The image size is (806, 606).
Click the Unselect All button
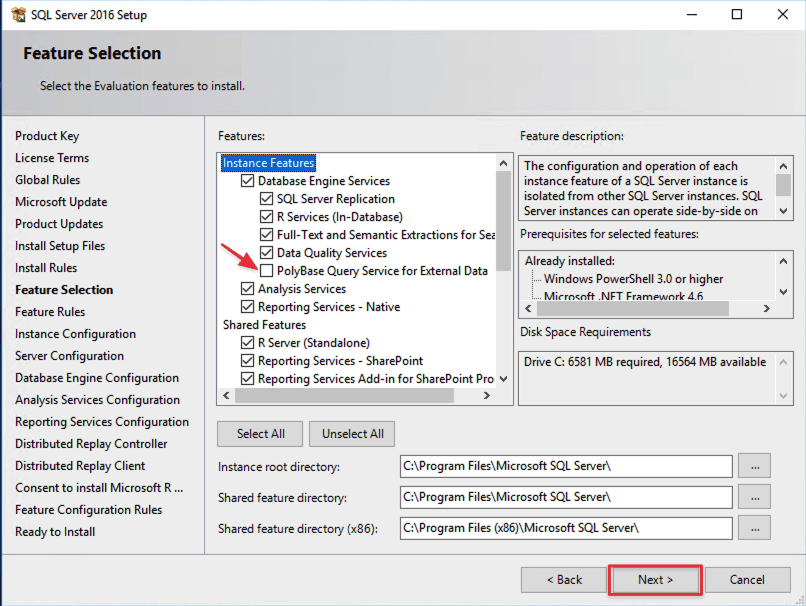[x=352, y=434]
